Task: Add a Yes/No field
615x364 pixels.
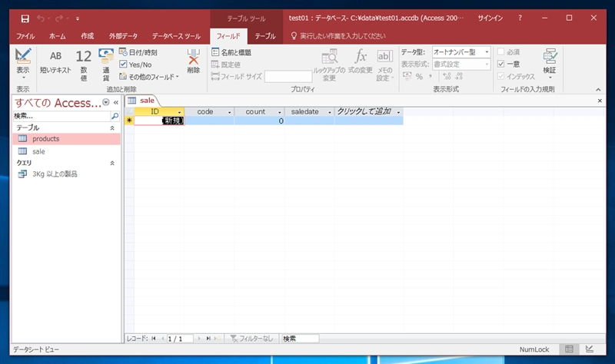Action: 135,65
